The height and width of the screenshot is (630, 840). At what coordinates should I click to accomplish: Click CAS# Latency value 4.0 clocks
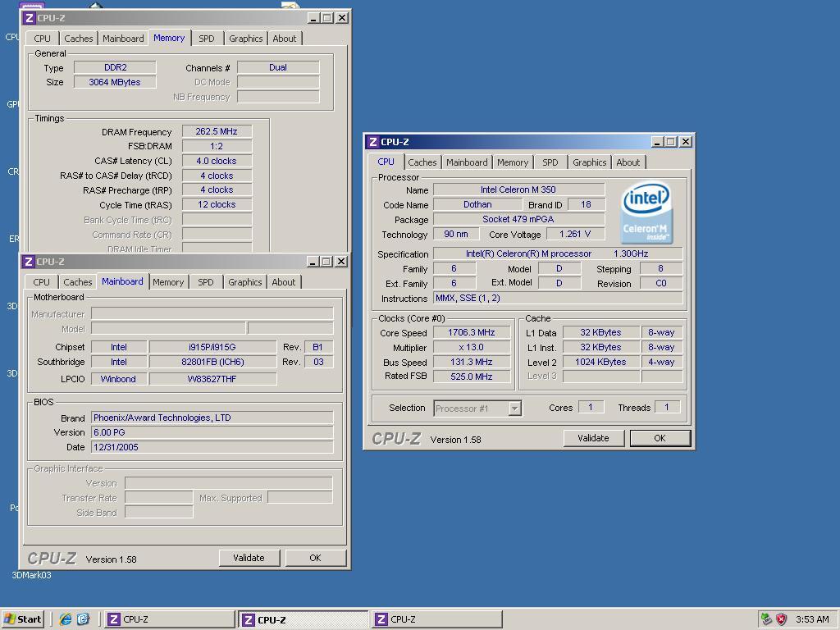coord(217,161)
